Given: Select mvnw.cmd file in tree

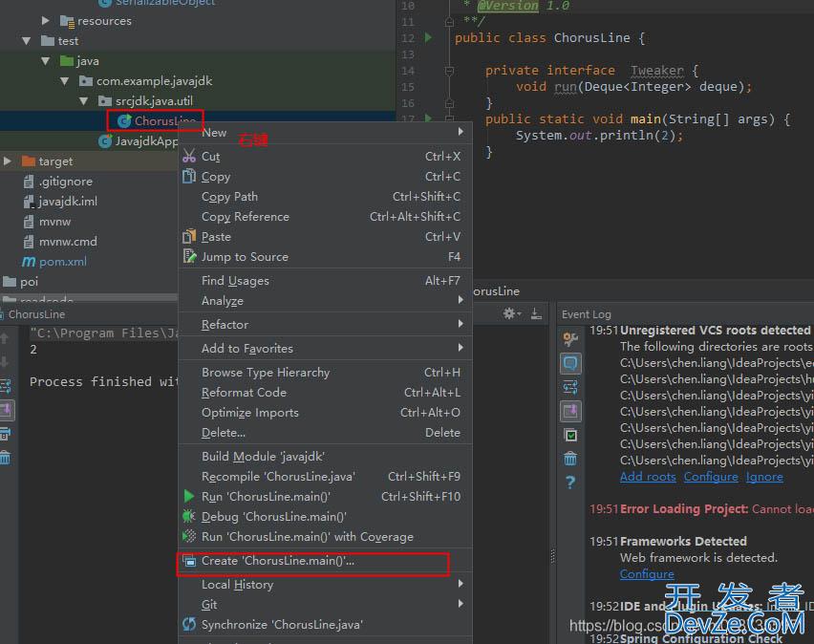Looking at the screenshot, I should coord(60,242).
